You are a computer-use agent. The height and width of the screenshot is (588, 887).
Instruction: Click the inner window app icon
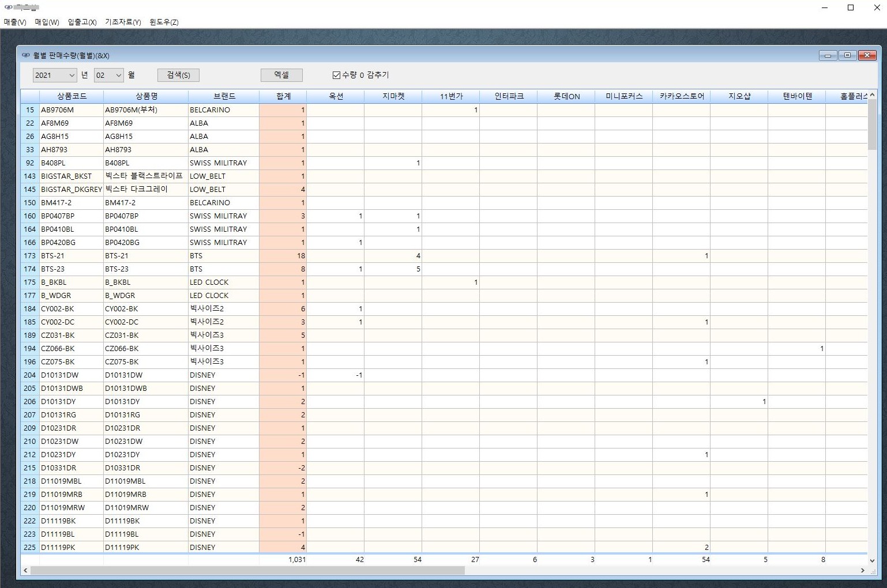25,55
